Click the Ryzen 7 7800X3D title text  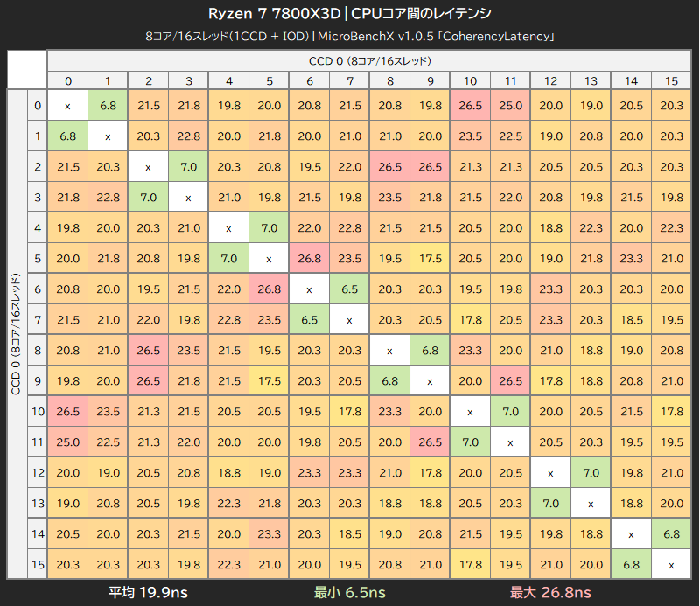(275, 14)
